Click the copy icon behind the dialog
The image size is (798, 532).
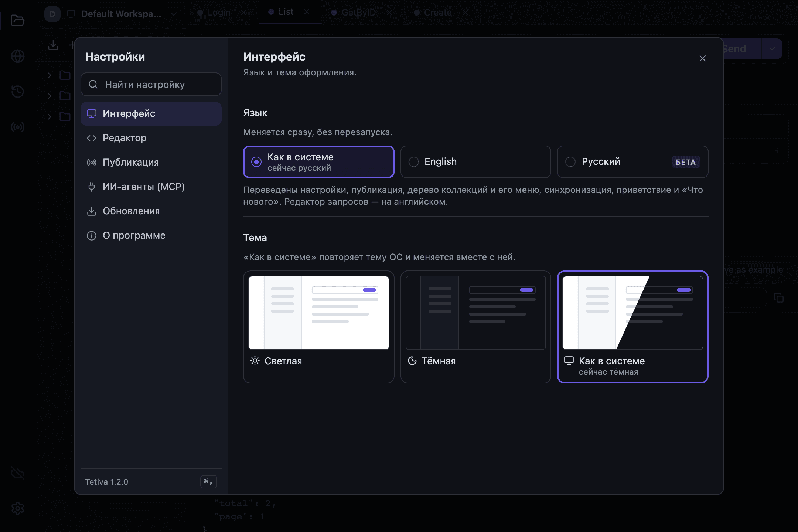tap(779, 298)
